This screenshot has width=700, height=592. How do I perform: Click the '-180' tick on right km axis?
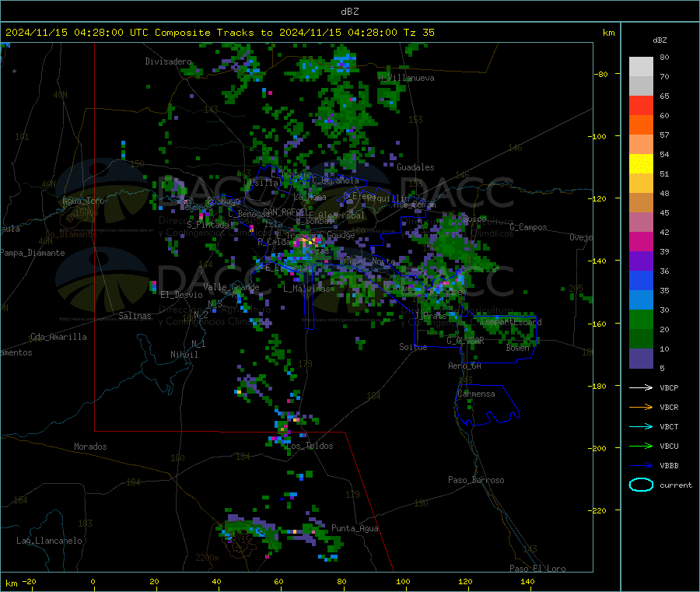click(x=599, y=386)
